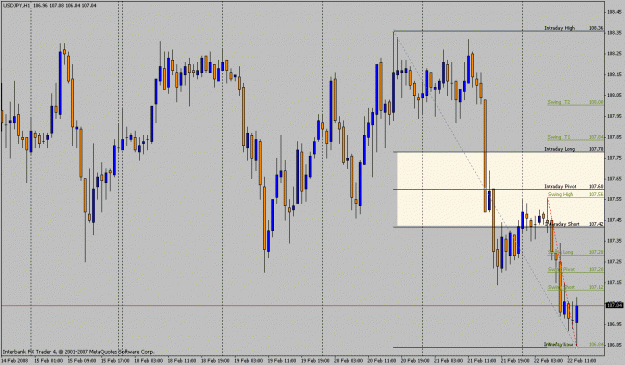Image resolution: width=625 pixels, height=365 pixels.
Task: Click the 22 Feb 11:00 time label
Action: [x=583, y=361]
